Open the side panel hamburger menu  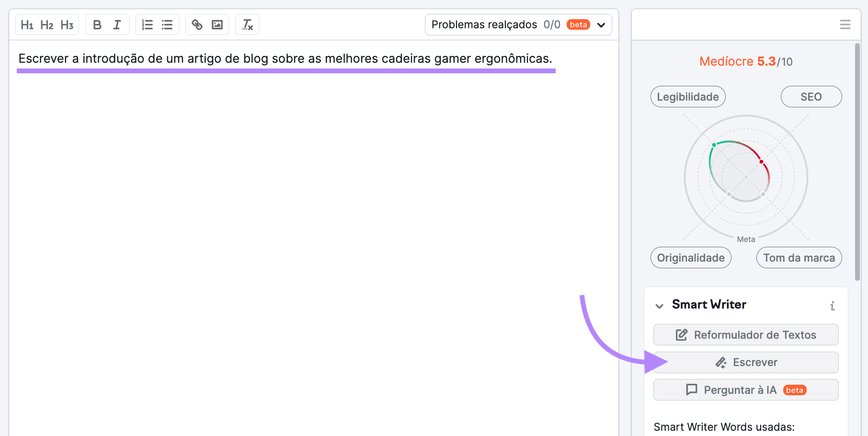point(845,24)
